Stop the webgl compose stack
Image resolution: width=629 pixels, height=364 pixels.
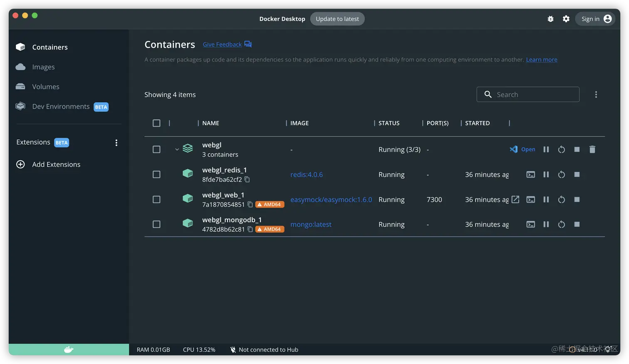[577, 149]
